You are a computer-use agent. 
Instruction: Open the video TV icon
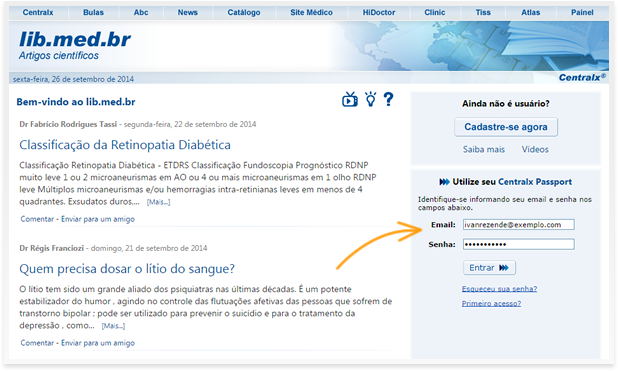point(350,100)
